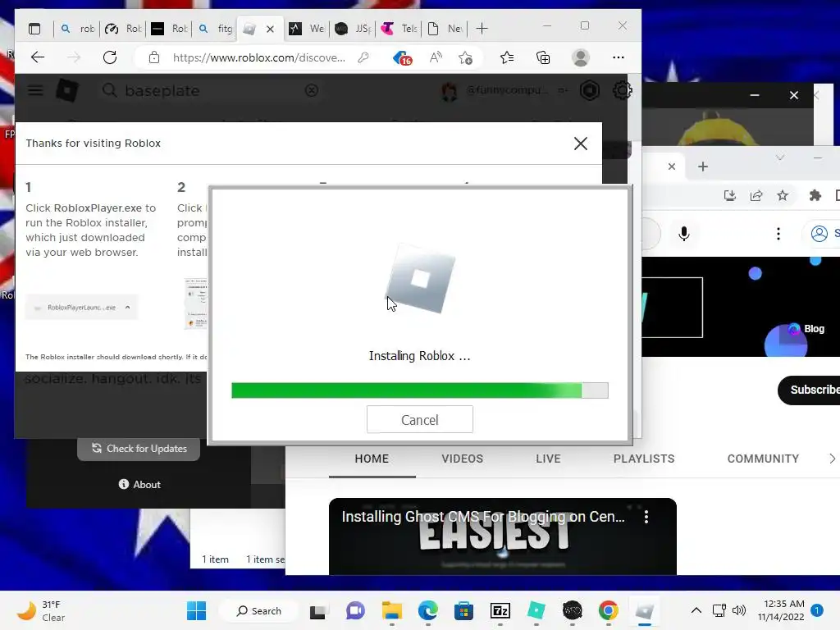Go back in the Edge browser
The image size is (840, 630).
click(38, 57)
